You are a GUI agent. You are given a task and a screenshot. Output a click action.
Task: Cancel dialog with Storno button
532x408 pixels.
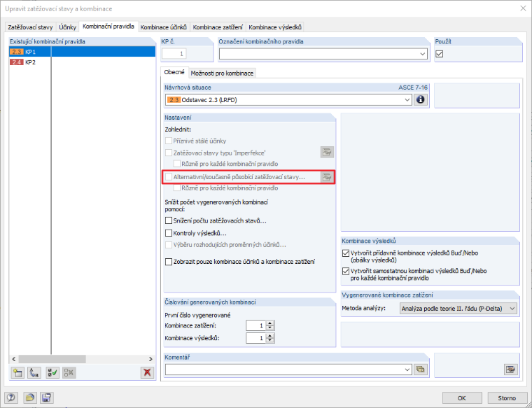point(507,398)
